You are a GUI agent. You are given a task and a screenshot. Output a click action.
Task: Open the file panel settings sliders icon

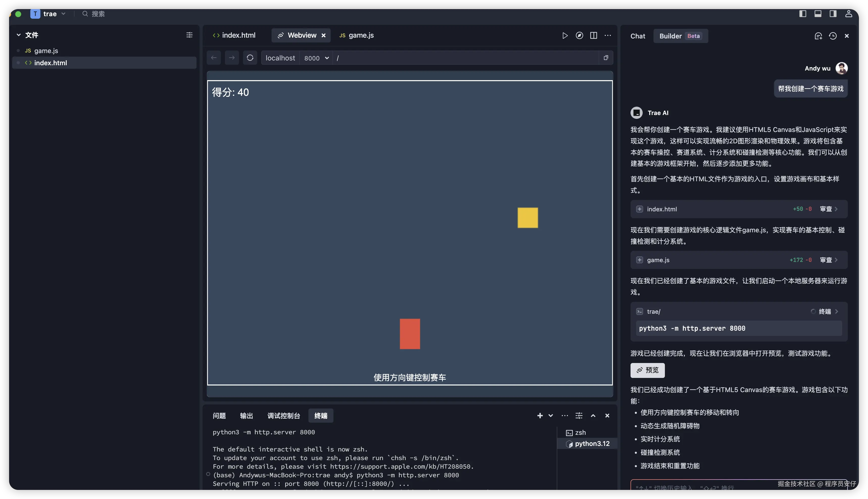189,35
